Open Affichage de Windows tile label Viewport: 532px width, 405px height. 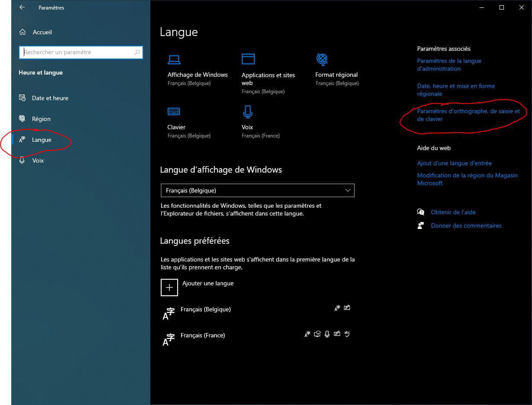point(198,75)
